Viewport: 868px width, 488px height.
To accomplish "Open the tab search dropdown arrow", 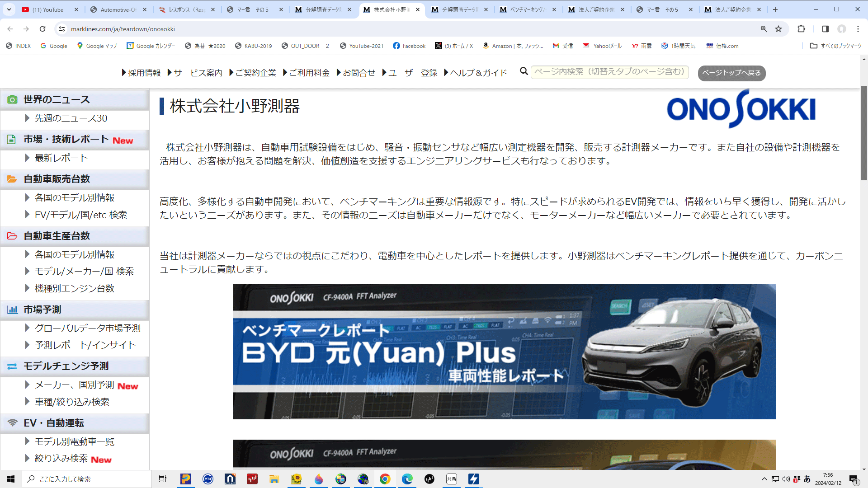I will [9, 9].
